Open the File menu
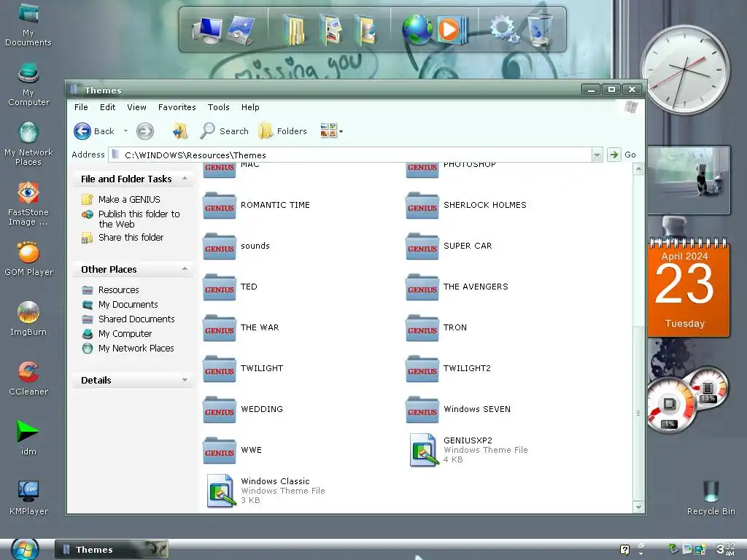 click(x=81, y=107)
